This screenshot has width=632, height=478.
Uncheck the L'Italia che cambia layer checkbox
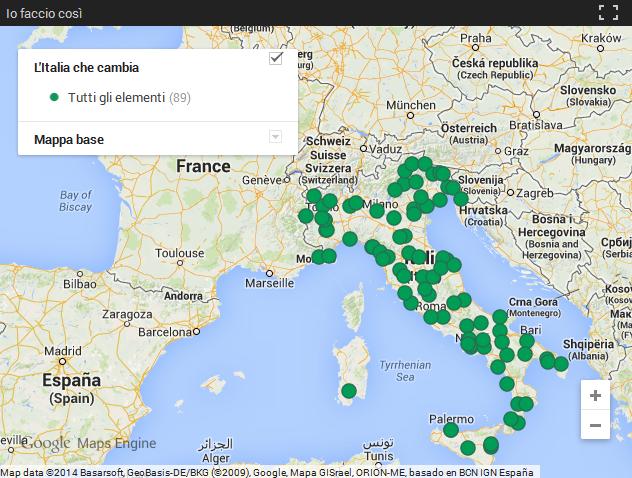[276, 58]
